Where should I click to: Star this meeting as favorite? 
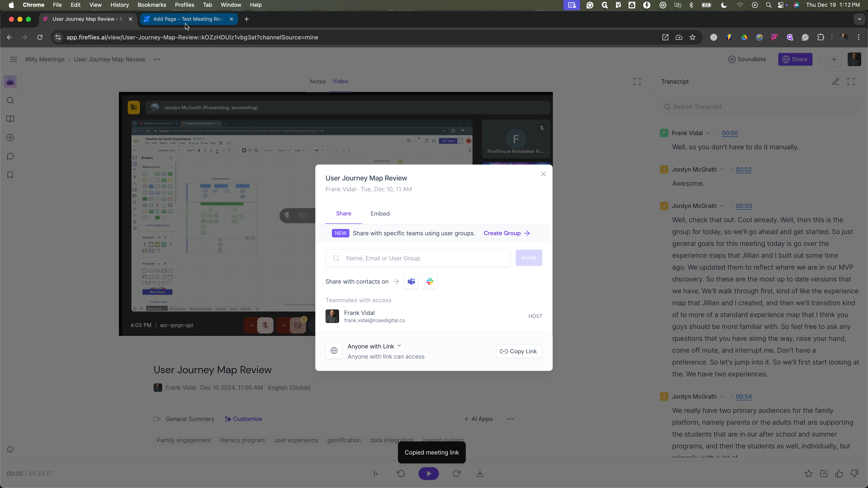pos(808,474)
